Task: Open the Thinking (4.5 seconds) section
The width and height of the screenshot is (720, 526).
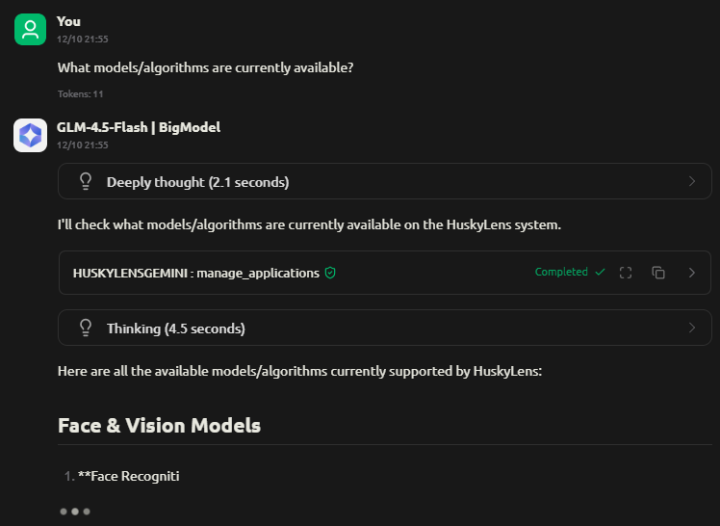Action: (x=176, y=328)
